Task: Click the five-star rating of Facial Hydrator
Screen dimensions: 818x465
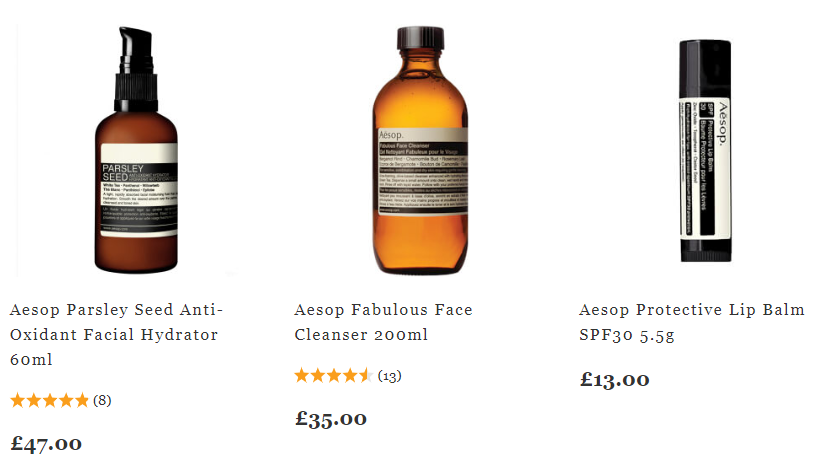Action: [x=50, y=400]
